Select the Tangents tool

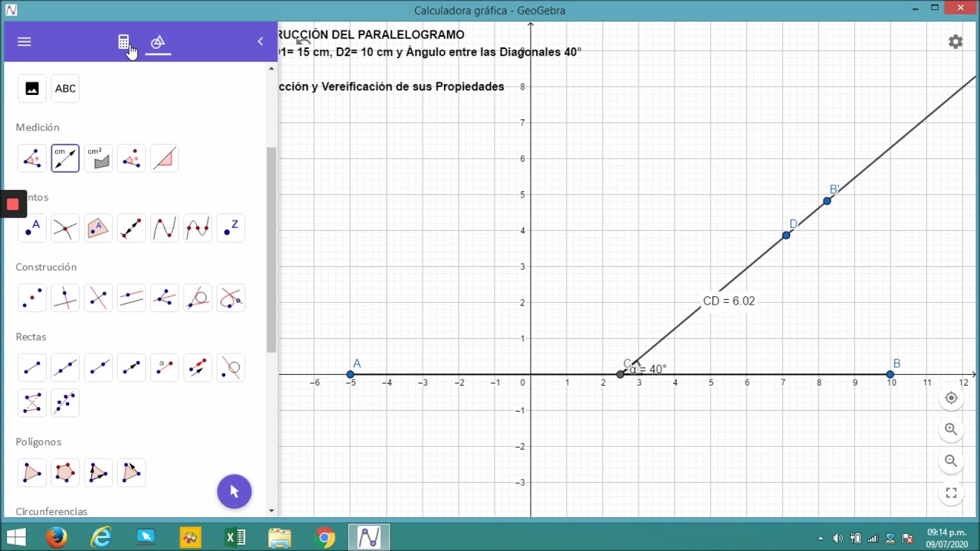pyautogui.click(x=197, y=298)
